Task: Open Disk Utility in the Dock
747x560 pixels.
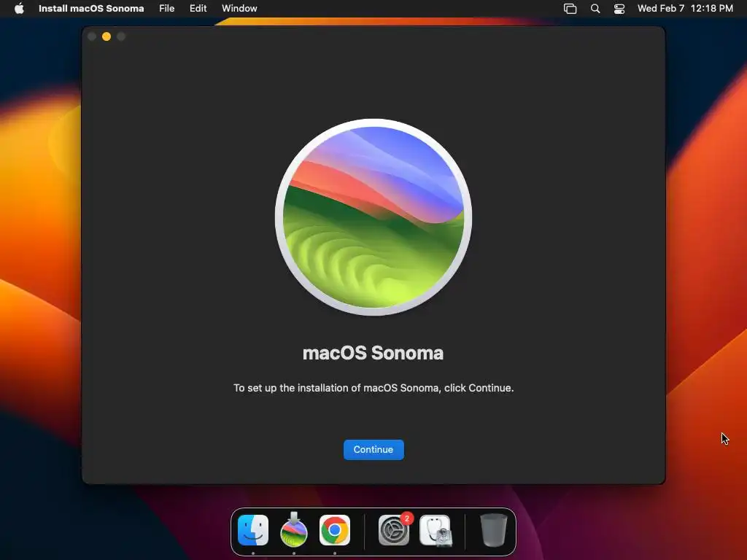Action: 436,530
